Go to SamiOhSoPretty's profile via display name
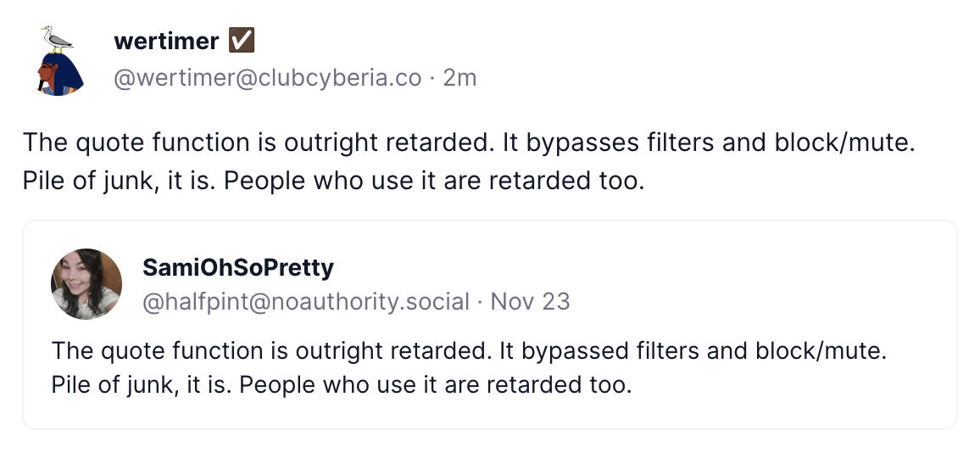980x453 pixels. point(238,268)
